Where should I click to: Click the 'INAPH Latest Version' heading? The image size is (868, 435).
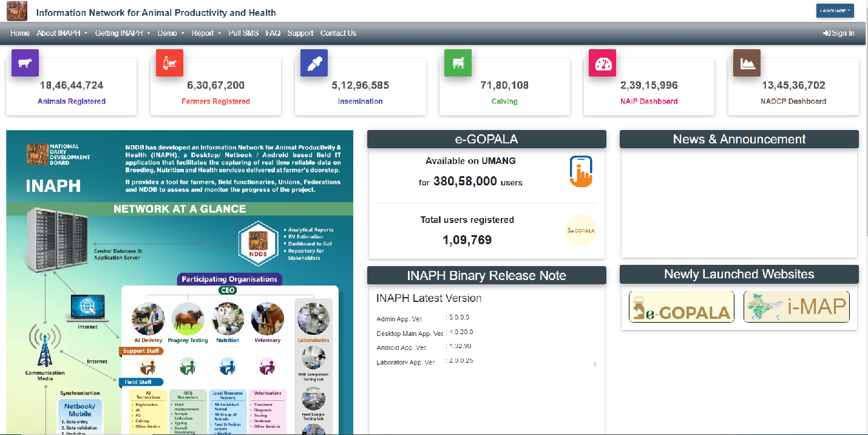pyautogui.click(x=429, y=298)
